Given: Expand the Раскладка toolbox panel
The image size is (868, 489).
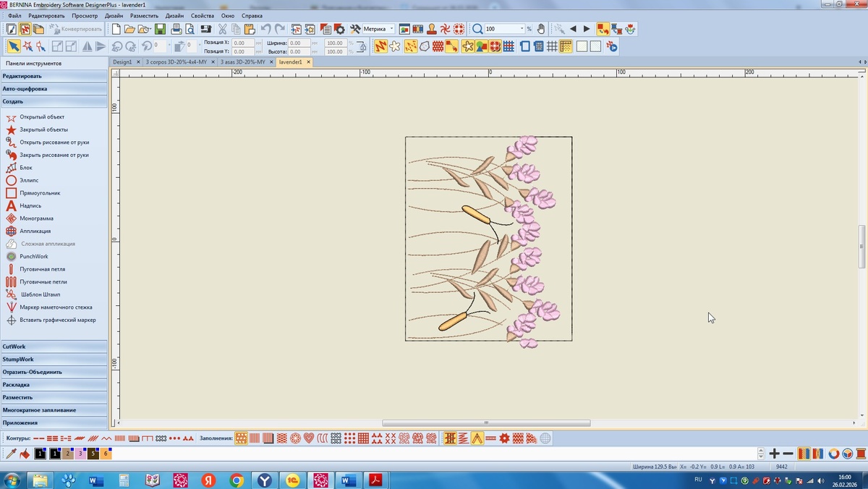Looking at the screenshot, I should click(54, 385).
